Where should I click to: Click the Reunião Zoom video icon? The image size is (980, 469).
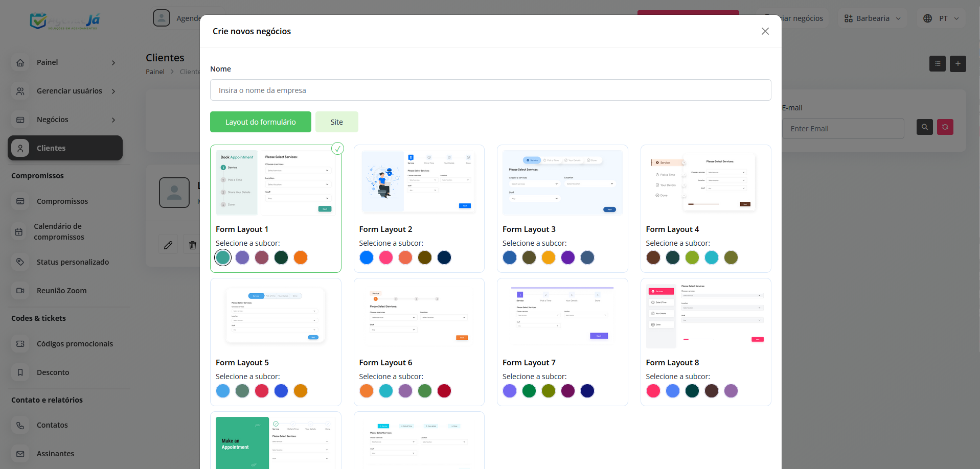click(x=20, y=291)
